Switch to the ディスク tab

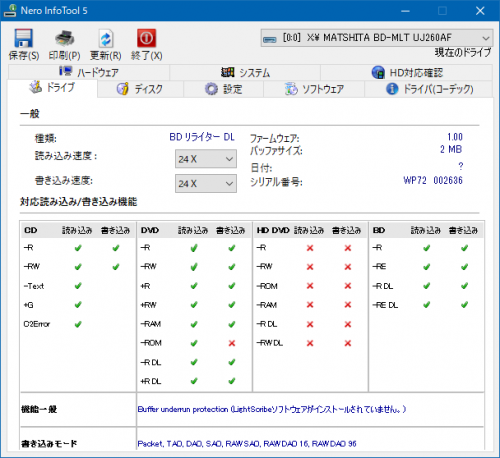click(x=140, y=89)
